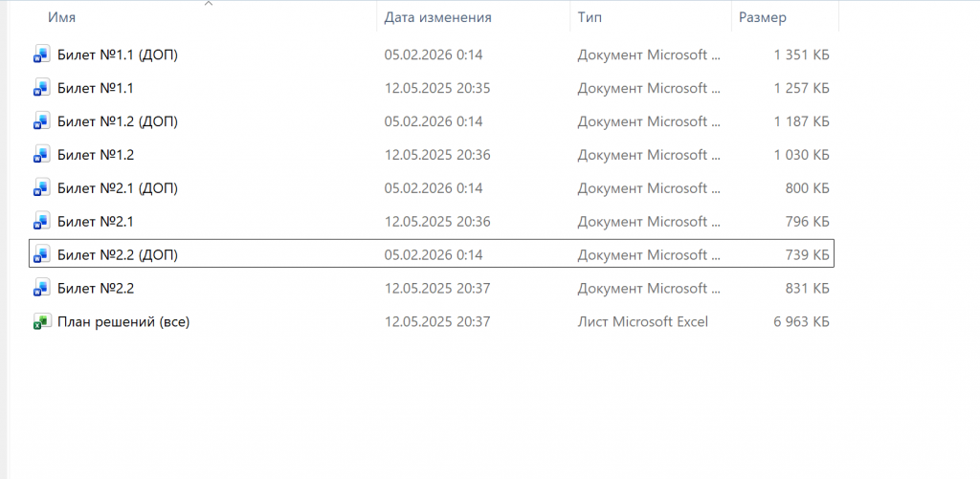Click Word icon of Билет №1.1 (ДОП)

(41, 55)
